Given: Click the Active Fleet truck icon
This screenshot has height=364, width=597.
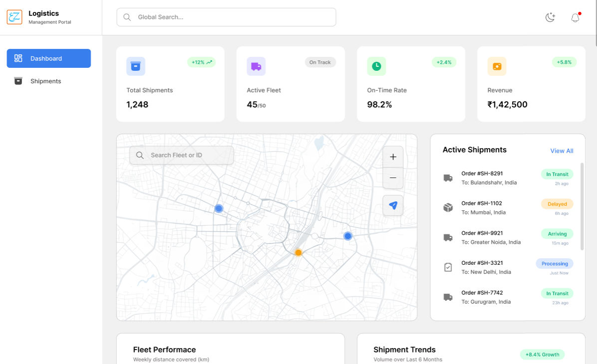Looking at the screenshot, I should click(256, 66).
